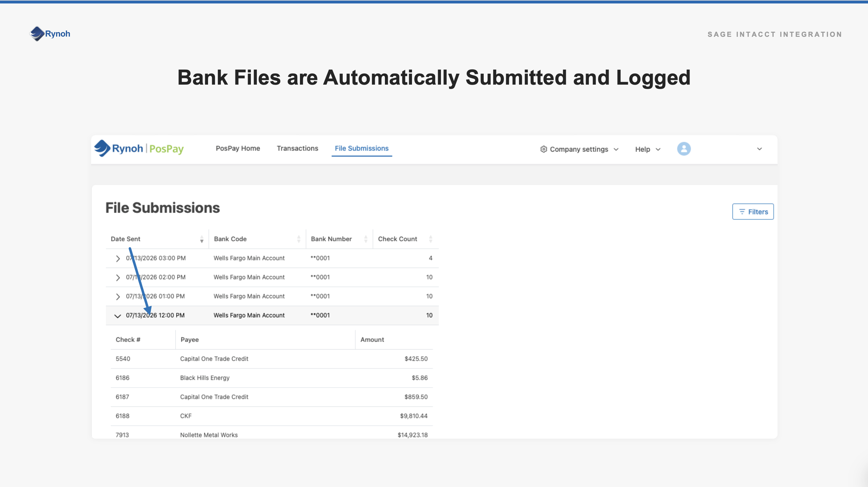Go to PosPay Home tab
The width and height of the screenshot is (868, 487).
(x=238, y=148)
